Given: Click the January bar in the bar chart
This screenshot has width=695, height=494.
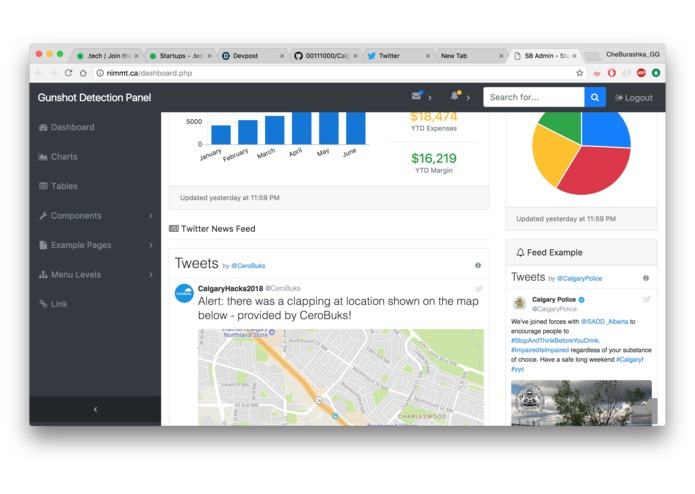Looking at the screenshot, I should pos(221,135).
